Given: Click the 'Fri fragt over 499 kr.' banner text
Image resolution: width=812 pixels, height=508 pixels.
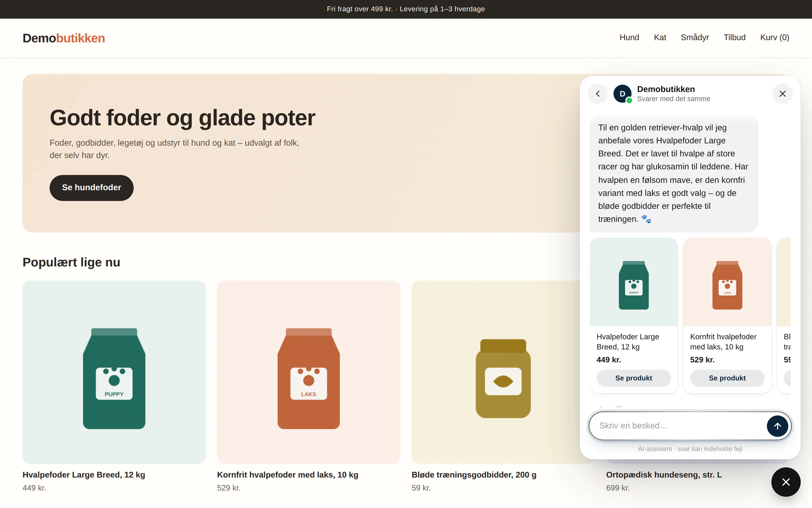Looking at the screenshot, I should 359,9.
